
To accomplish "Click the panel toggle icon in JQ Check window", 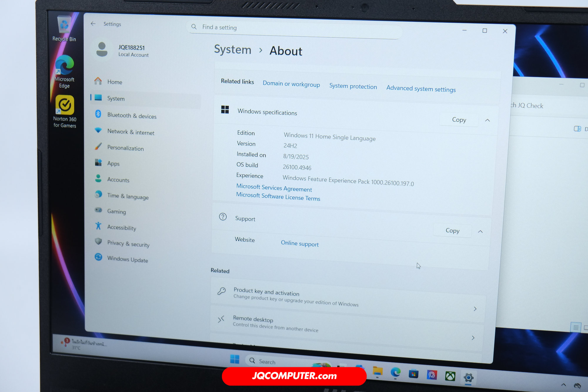I will (x=577, y=129).
